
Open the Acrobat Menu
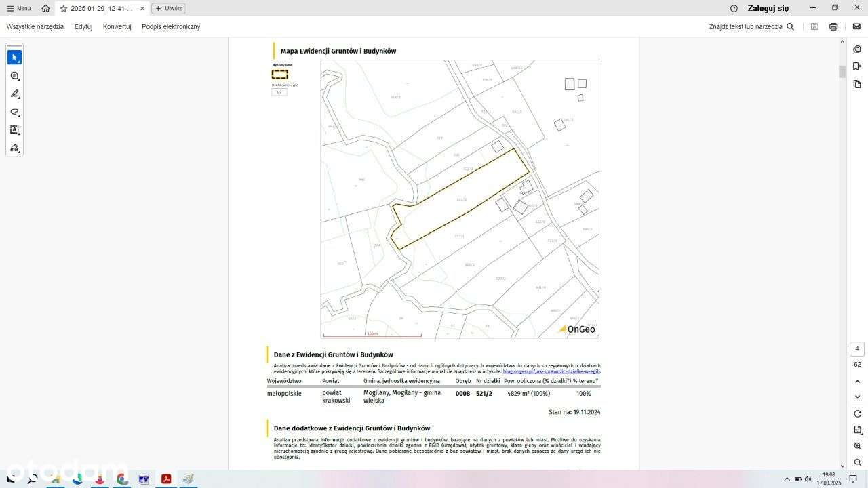pyautogui.click(x=19, y=9)
